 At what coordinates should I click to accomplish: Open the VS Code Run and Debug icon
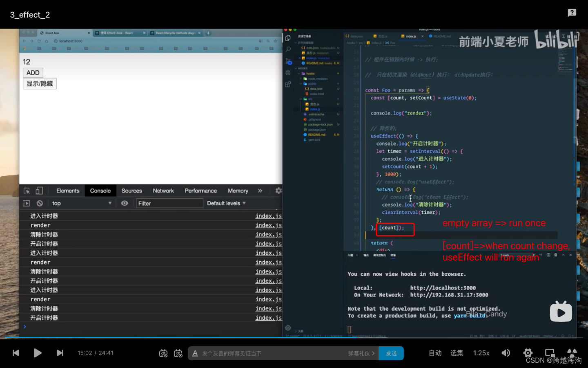[288, 73]
